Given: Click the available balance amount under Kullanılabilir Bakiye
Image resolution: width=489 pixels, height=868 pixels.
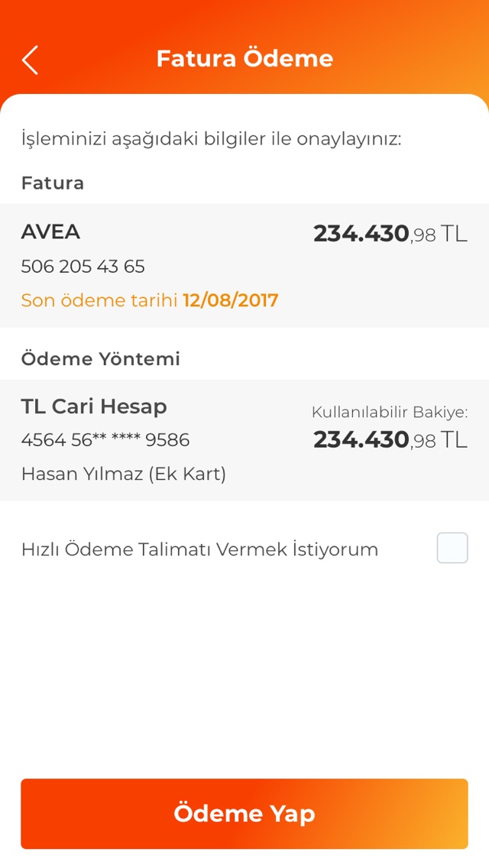Looking at the screenshot, I should pyautogui.click(x=390, y=440).
